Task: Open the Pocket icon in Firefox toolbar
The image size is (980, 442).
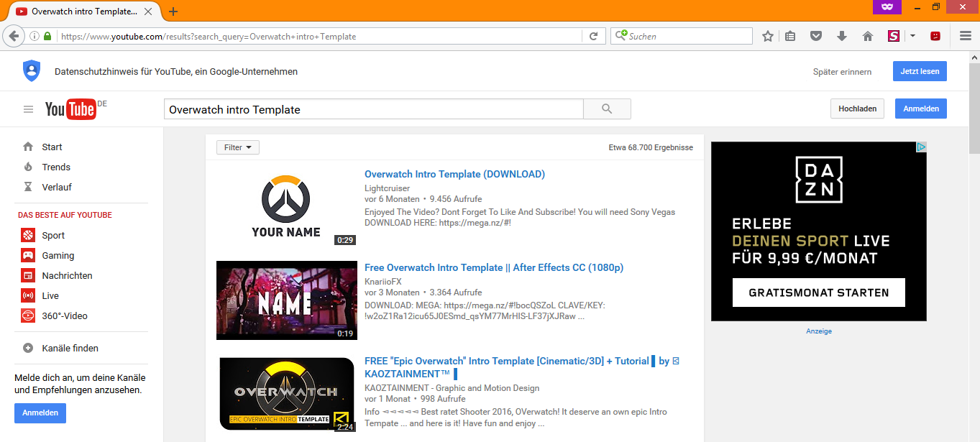Action: (x=815, y=36)
